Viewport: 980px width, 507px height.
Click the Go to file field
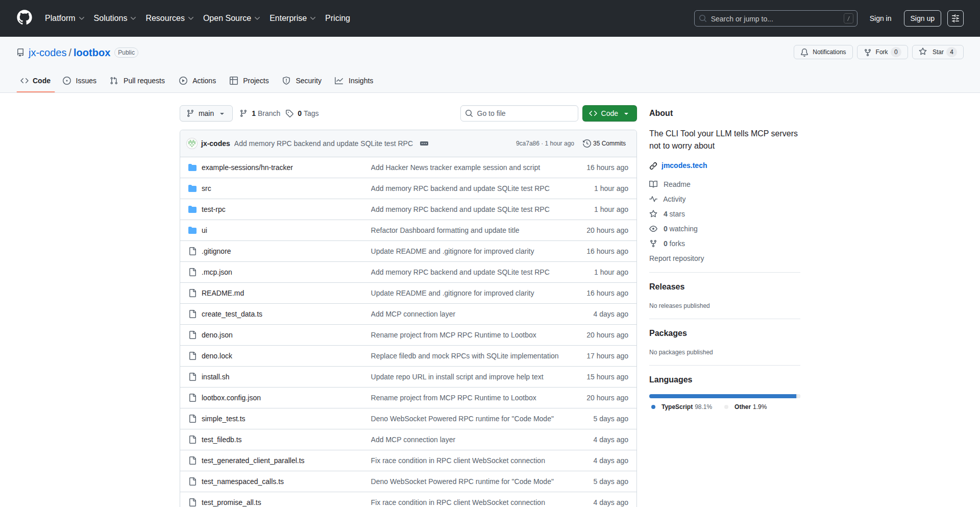[x=519, y=113]
